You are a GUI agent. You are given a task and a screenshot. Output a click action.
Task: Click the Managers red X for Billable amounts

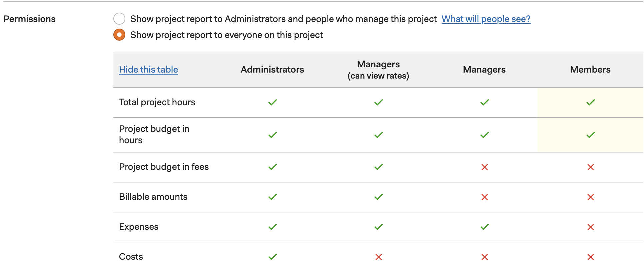(x=485, y=197)
